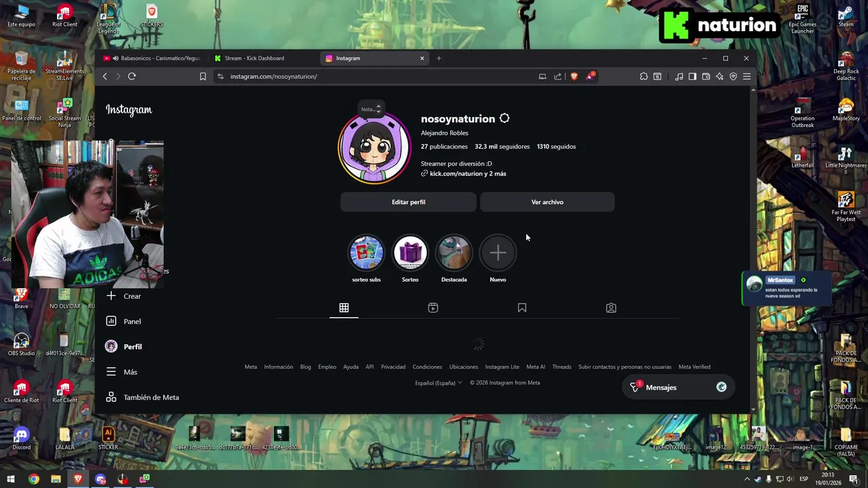Viewport: 868px width, 488px height.
Task: Open Little Nightmares II desktop shortcut
Action: point(846,161)
